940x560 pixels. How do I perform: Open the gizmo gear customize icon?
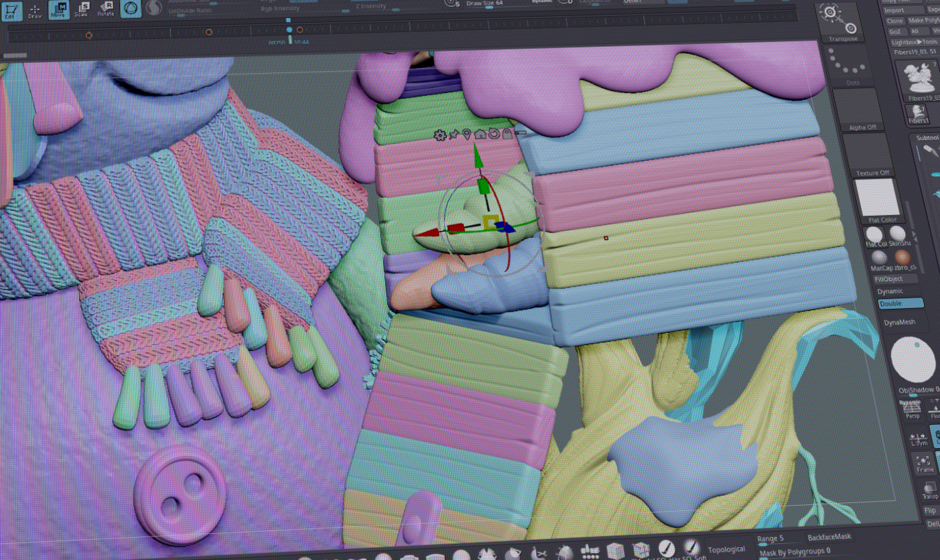click(x=440, y=135)
